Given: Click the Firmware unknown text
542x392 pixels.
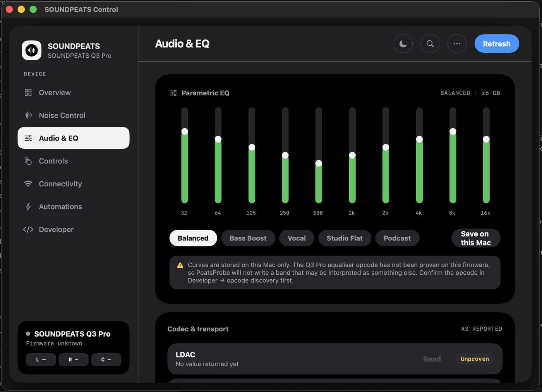Looking at the screenshot, I should pos(54,344).
